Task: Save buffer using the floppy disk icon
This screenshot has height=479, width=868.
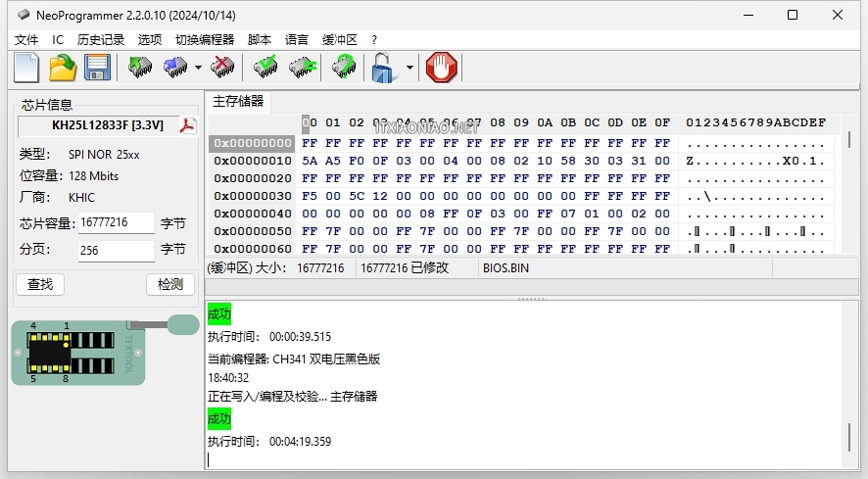Action: [97, 68]
